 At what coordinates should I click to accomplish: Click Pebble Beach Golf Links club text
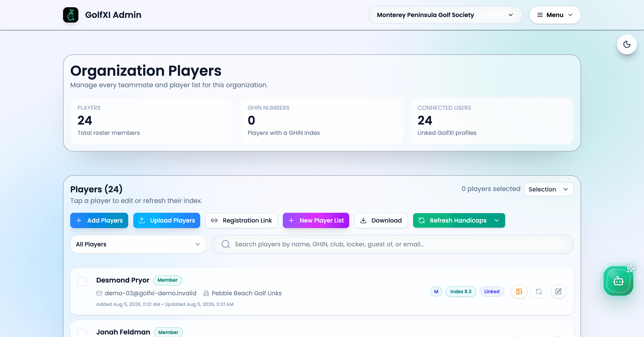[246, 293]
